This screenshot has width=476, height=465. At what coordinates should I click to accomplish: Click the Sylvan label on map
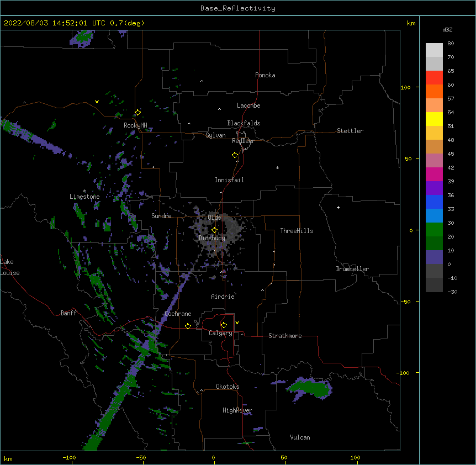[215, 135]
